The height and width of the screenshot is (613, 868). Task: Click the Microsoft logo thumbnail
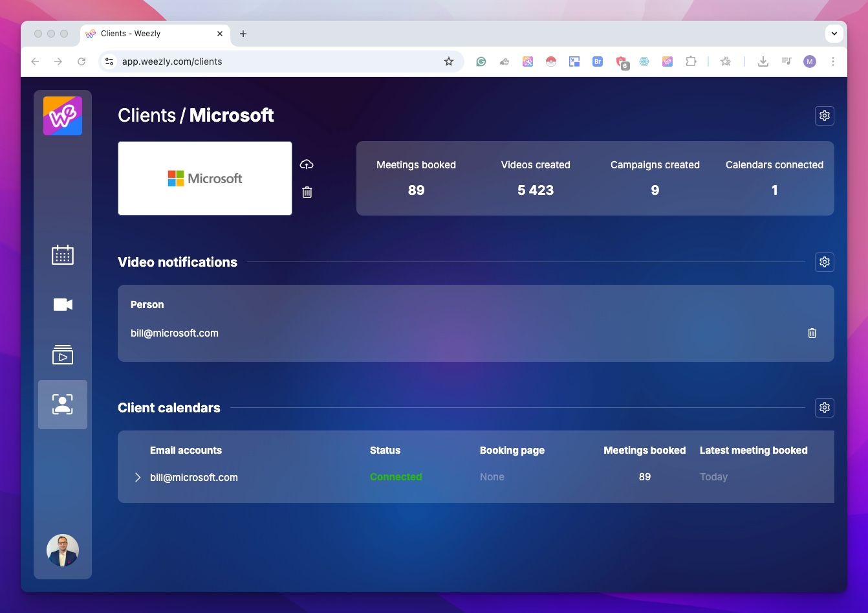(205, 178)
